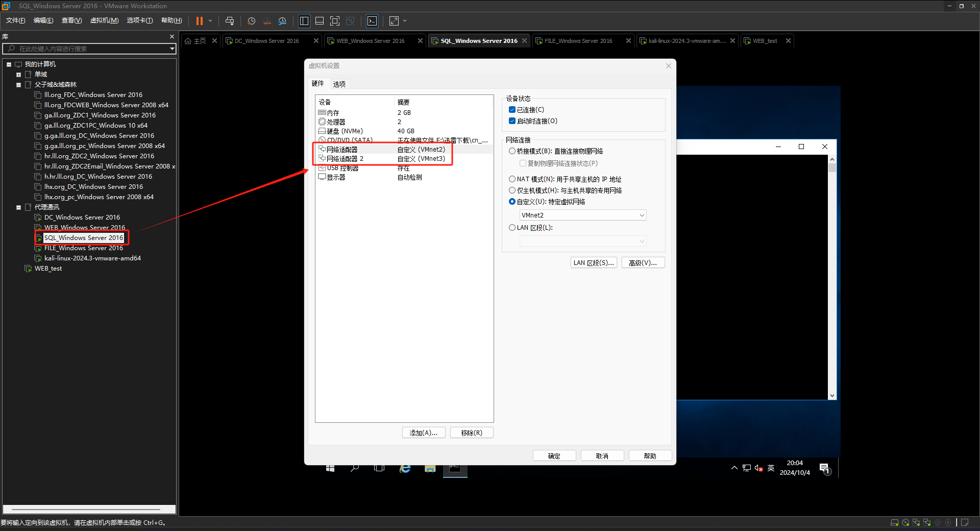Open Windows Start menu in the VM
This screenshot has width=980, height=531.
pos(330,468)
